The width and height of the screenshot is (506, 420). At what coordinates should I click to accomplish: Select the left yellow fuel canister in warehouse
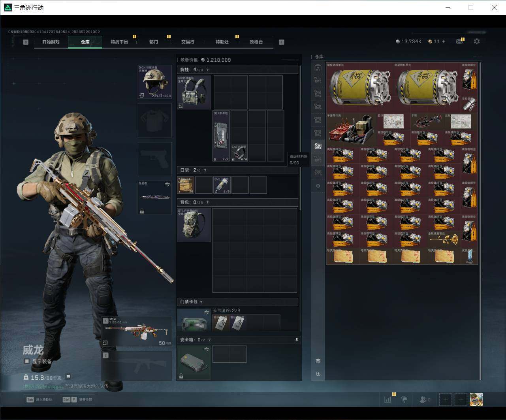tap(360, 88)
